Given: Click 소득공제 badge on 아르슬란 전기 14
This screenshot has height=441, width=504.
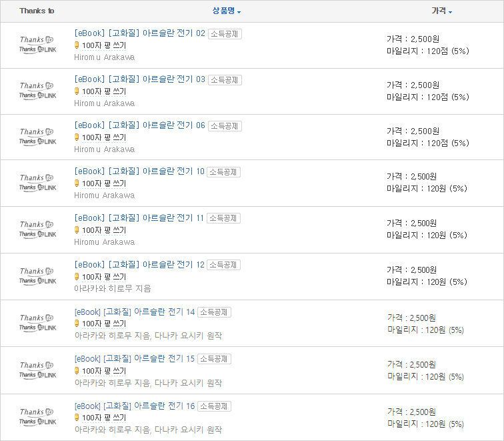Looking at the screenshot, I should (x=214, y=312).
